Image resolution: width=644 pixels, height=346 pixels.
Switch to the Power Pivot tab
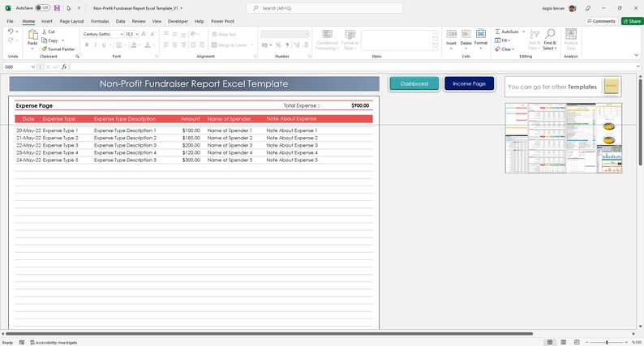tap(222, 21)
